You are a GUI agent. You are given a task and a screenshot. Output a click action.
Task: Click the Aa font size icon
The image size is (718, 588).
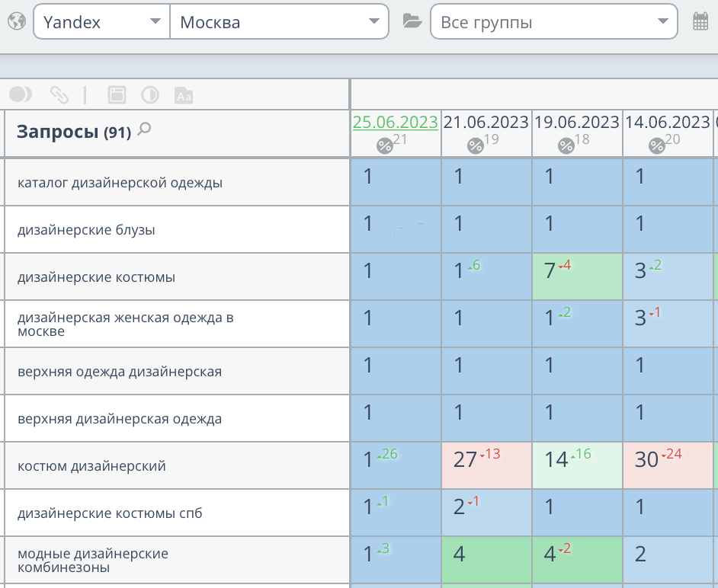click(x=184, y=95)
